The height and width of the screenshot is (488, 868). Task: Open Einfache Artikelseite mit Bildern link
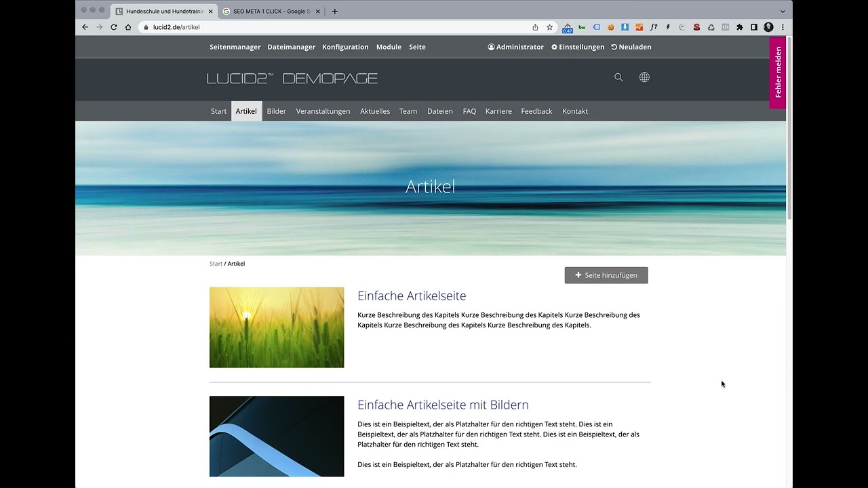(443, 405)
